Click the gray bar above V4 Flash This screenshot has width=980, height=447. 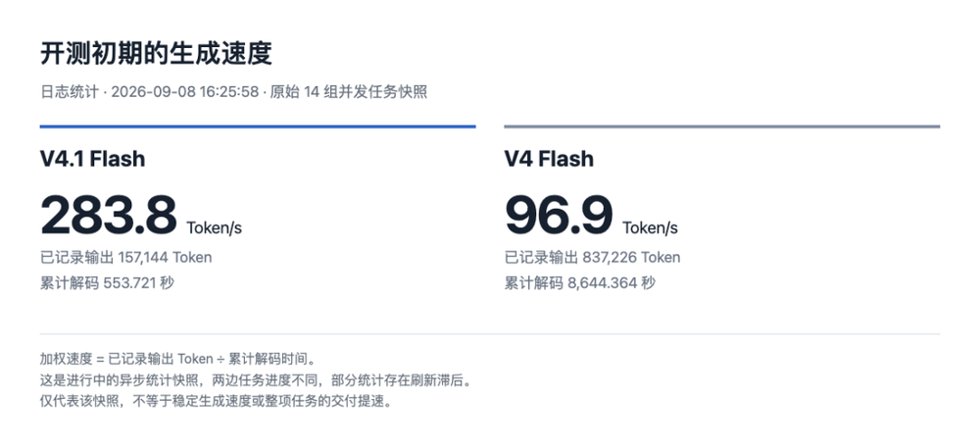(722, 126)
